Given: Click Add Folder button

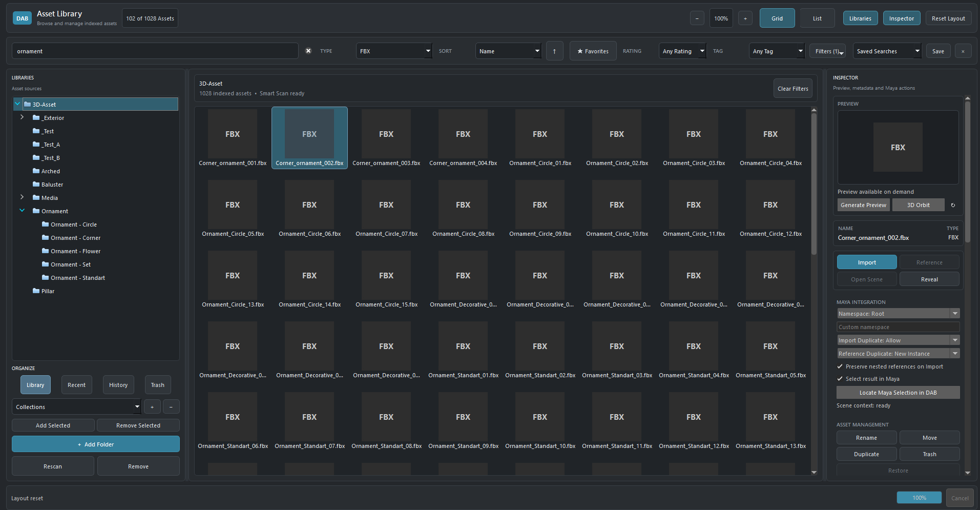Looking at the screenshot, I should tap(96, 444).
